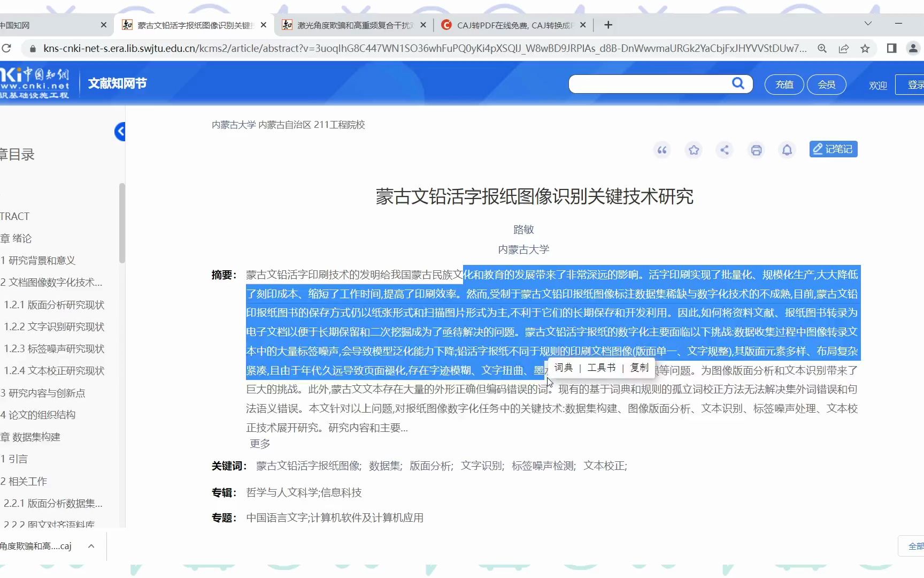This screenshot has width=924, height=578.
Task: Toggle the browser side panel icon
Action: click(891, 48)
